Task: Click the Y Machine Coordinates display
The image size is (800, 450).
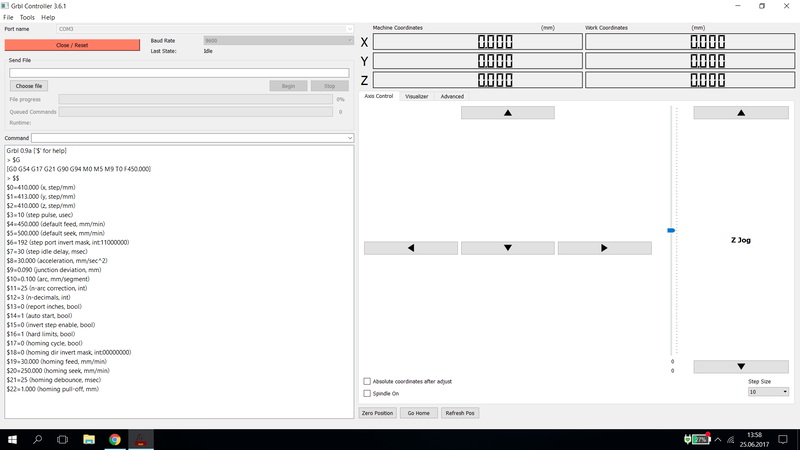Action: (478, 61)
